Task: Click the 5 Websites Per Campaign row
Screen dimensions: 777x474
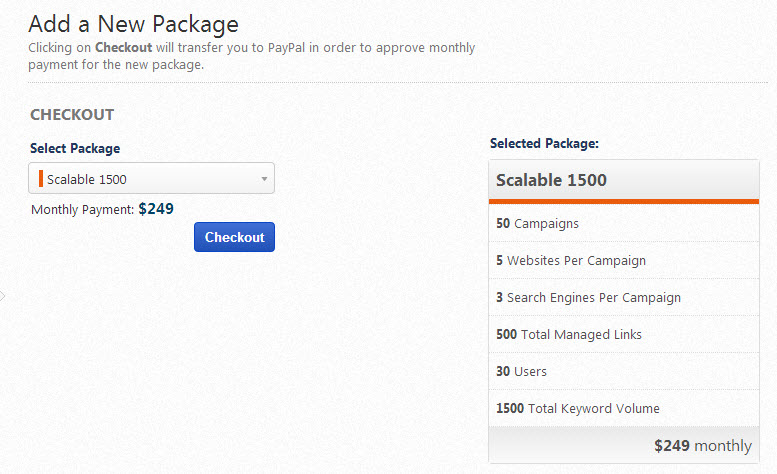Action: (x=623, y=261)
